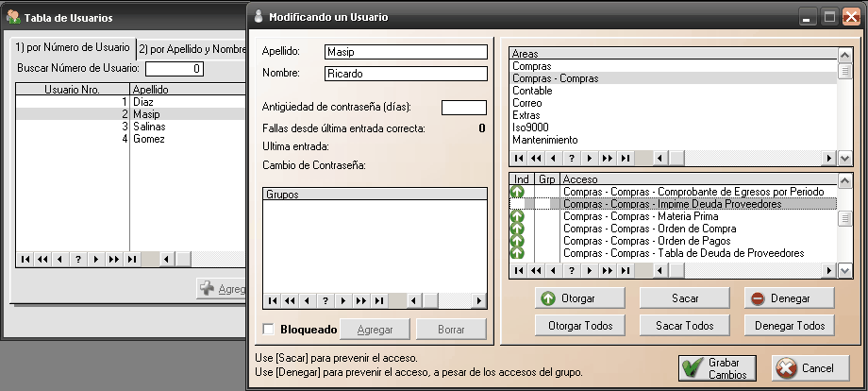
Task: Click next record arrow in Acceso navigator
Action: tap(590, 269)
